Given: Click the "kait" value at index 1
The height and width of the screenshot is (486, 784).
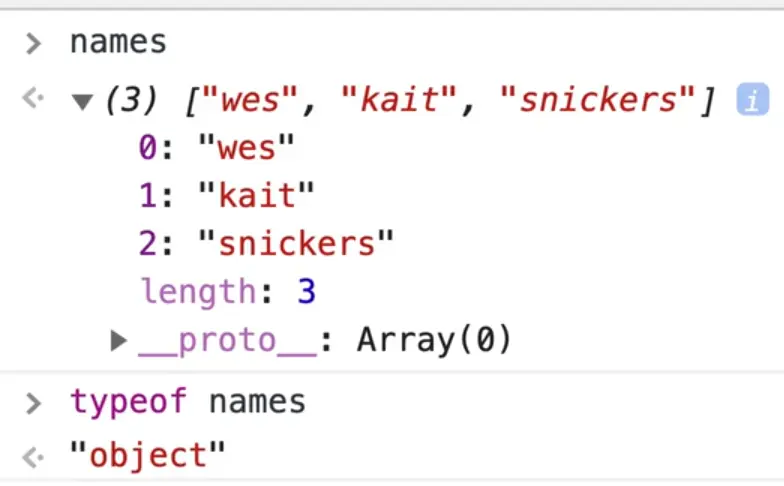Looking at the screenshot, I should coord(256,197).
